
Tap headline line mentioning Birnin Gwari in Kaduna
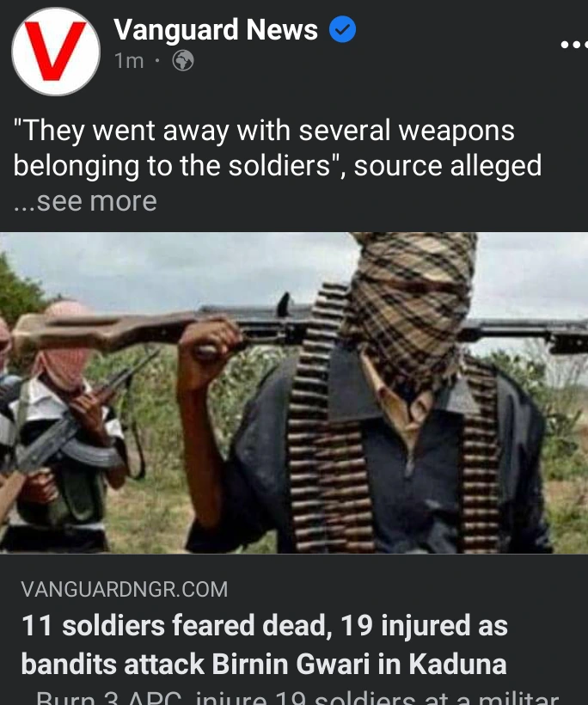pyautogui.click(x=264, y=664)
